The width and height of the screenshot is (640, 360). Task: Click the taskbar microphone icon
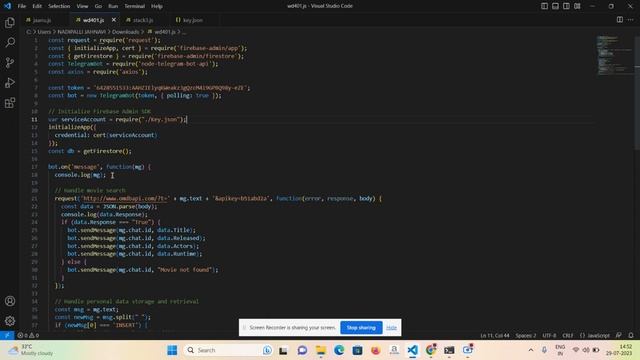pos(544,350)
